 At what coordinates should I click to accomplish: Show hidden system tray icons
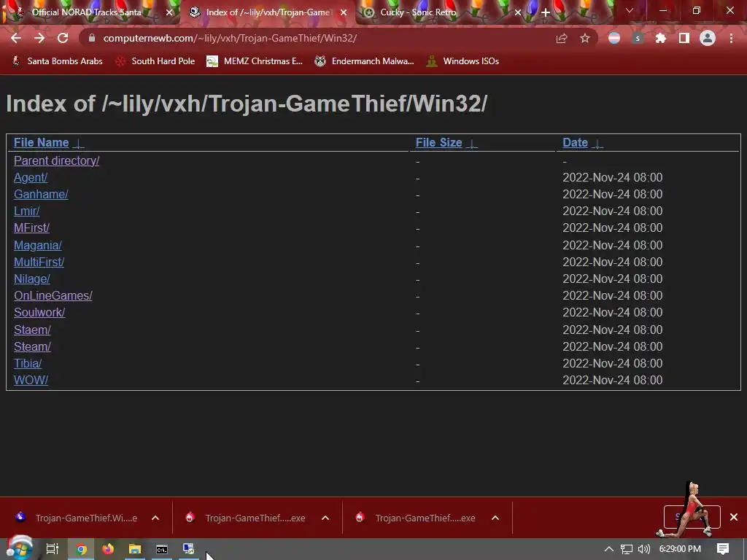tap(609, 549)
